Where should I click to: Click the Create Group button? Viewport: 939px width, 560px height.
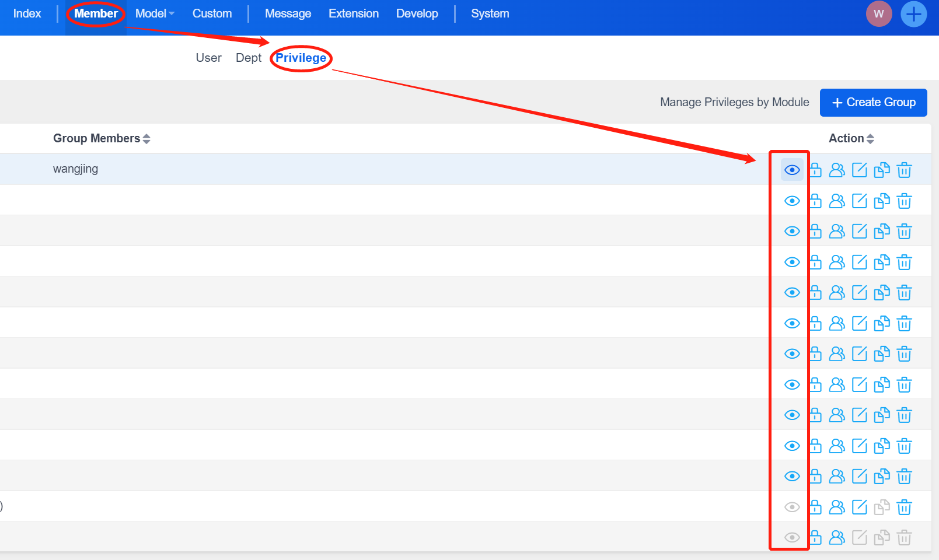click(873, 103)
